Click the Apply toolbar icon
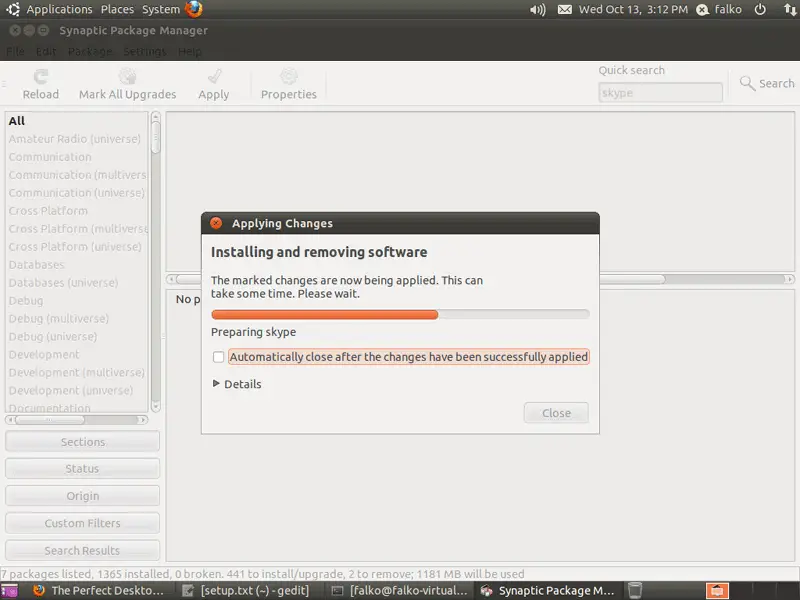Image resolution: width=800 pixels, height=600 pixels. pyautogui.click(x=214, y=77)
